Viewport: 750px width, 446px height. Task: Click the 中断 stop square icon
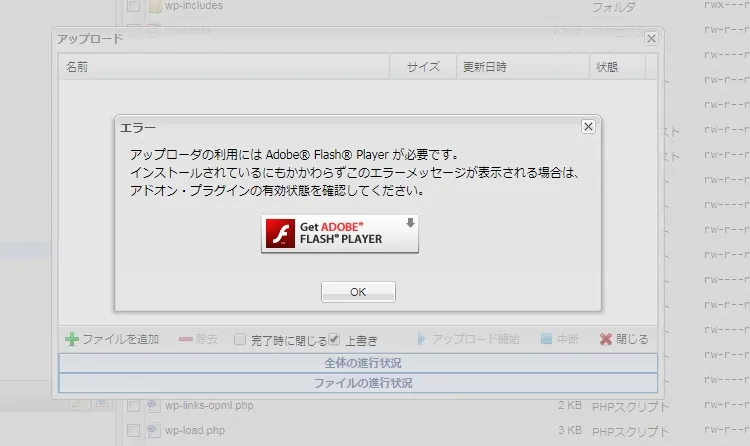pyautogui.click(x=546, y=339)
